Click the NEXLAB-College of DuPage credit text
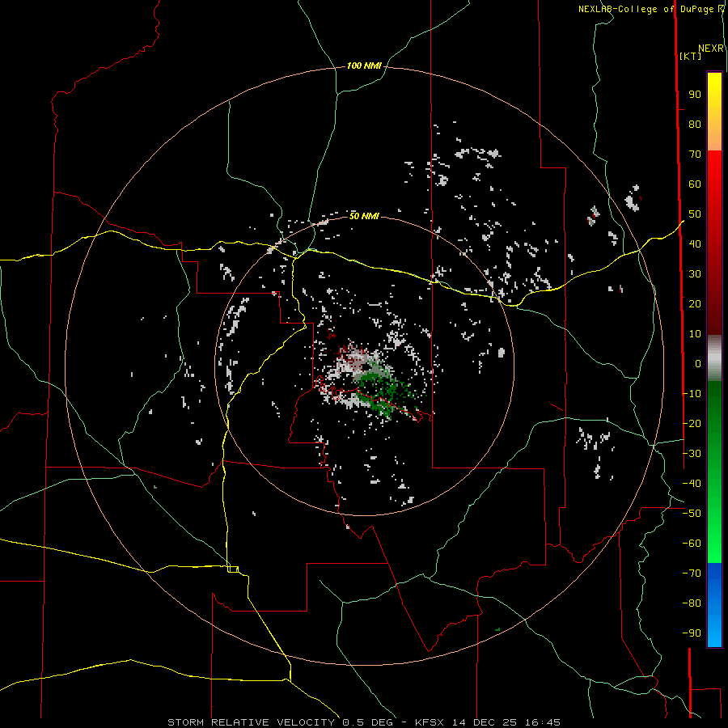The image size is (728, 728). tap(650, 9)
